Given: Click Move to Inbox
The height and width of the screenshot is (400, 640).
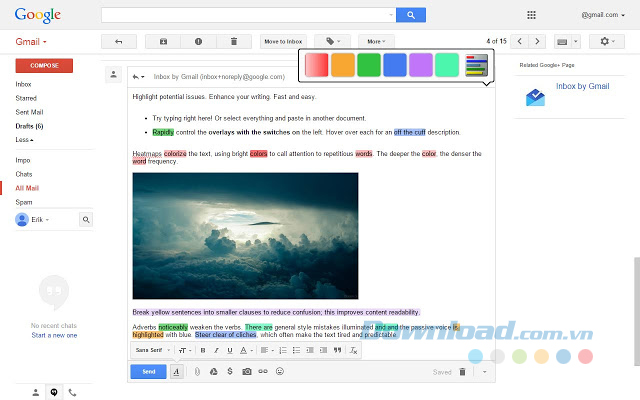Looking at the screenshot, I should (283, 42).
